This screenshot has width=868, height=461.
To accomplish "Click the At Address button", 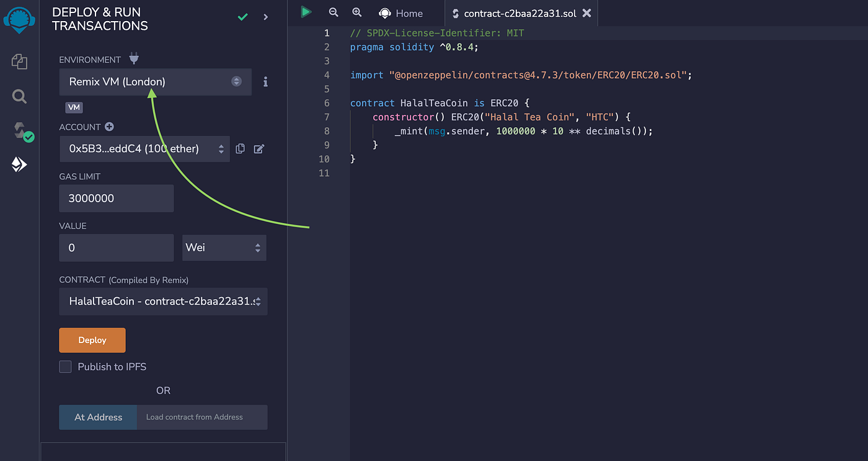I will click(98, 417).
